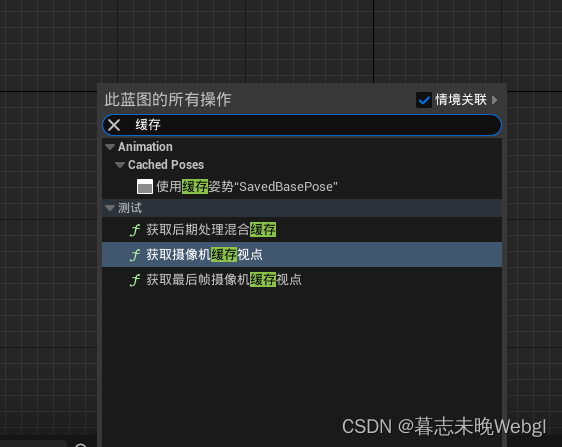The width and height of the screenshot is (562, 447).
Task: Click function icon beside 获取最后帧摄像机缓存视点
Action: [135, 280]
